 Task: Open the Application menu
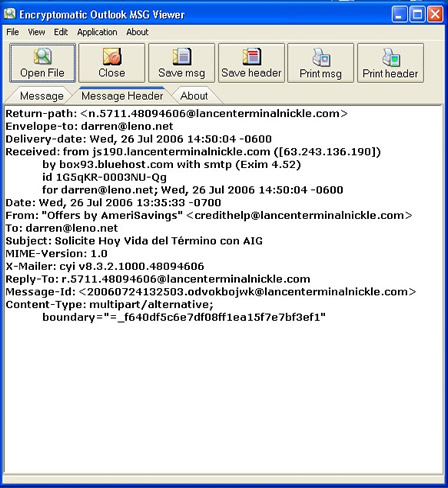tap(97, 32)
